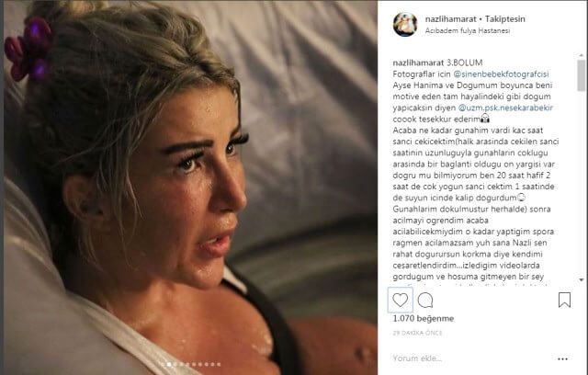The width and height of the screenshot is (588, 375).
Task: Open the Acıbadem fulya Hastanesi location
Action: 468,30
